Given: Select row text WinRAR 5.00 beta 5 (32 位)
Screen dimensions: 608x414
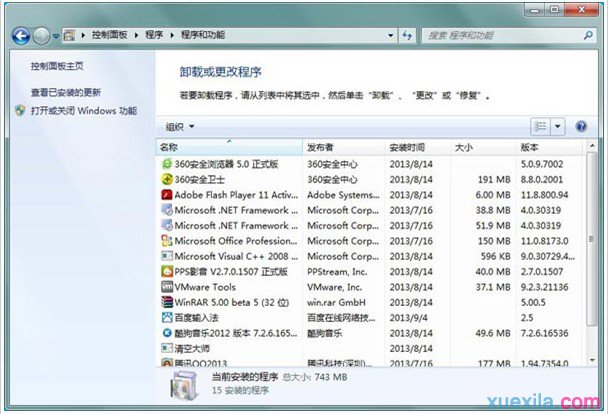Looking at the screenshot, I should [x=232, y=302].
